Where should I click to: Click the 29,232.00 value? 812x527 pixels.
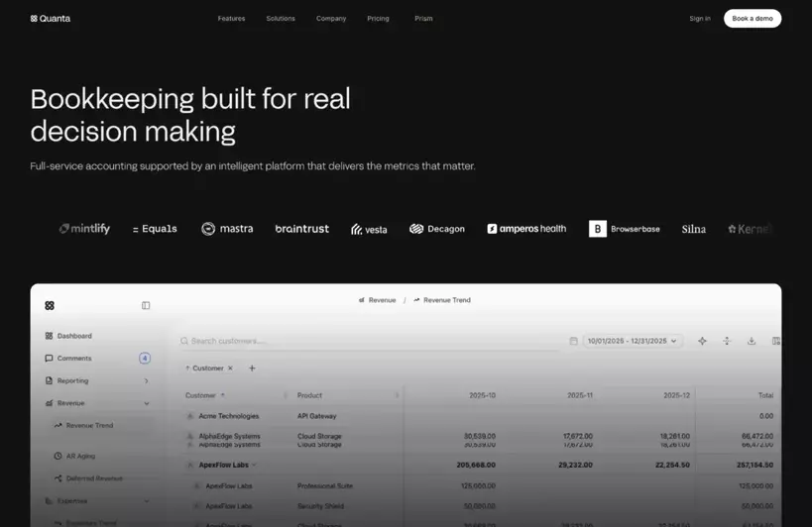pyautogui.click(x=575, y=465)
